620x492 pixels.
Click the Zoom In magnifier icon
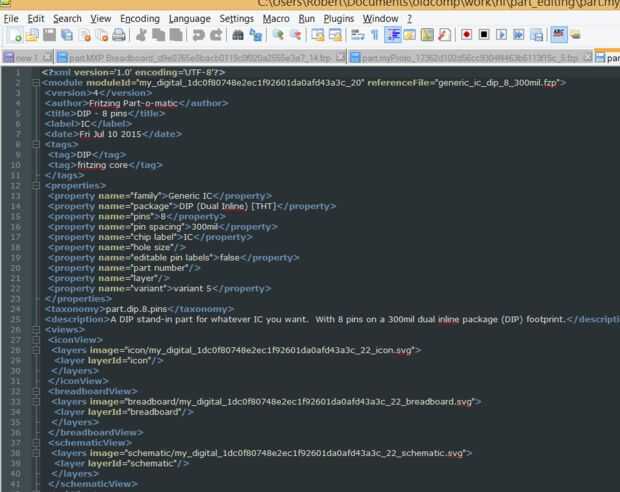click(x=278, y=35)
